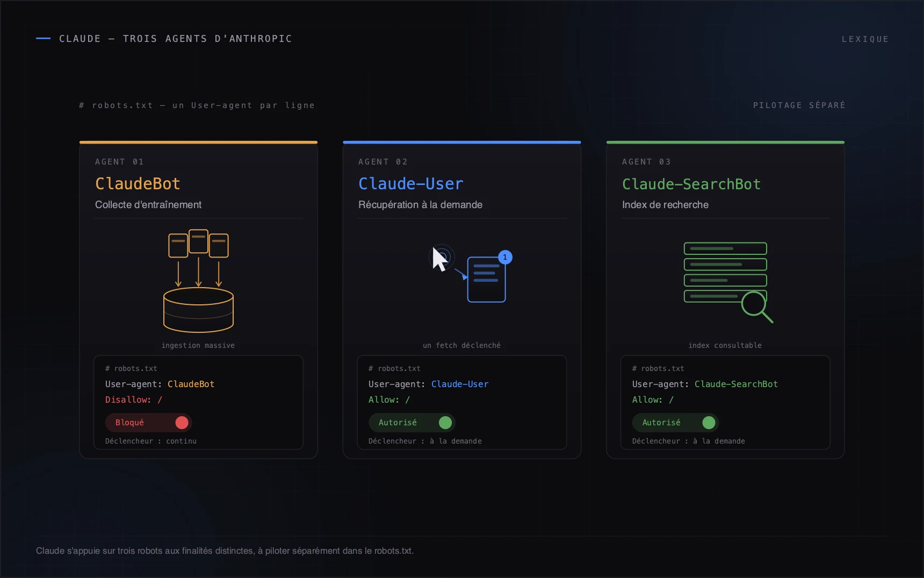
Task: Click the "Index de recherche" subtitle
Action: click(665, 205)
